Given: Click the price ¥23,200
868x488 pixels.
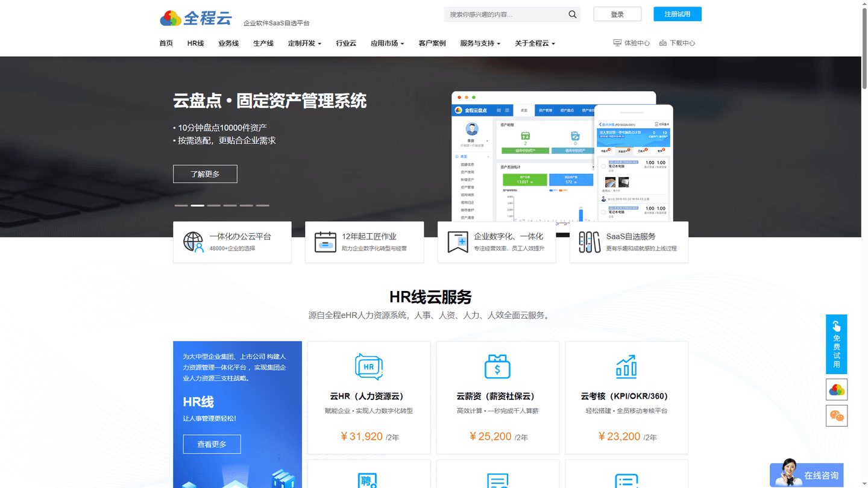Looking at the screenshot, I should pyautogui.click(x=619, y=437).
